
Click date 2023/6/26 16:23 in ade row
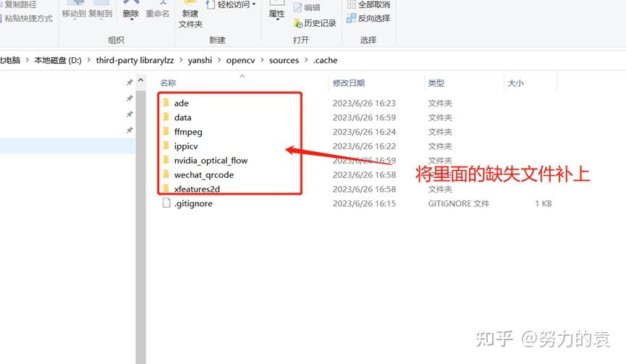click(364, 103)
